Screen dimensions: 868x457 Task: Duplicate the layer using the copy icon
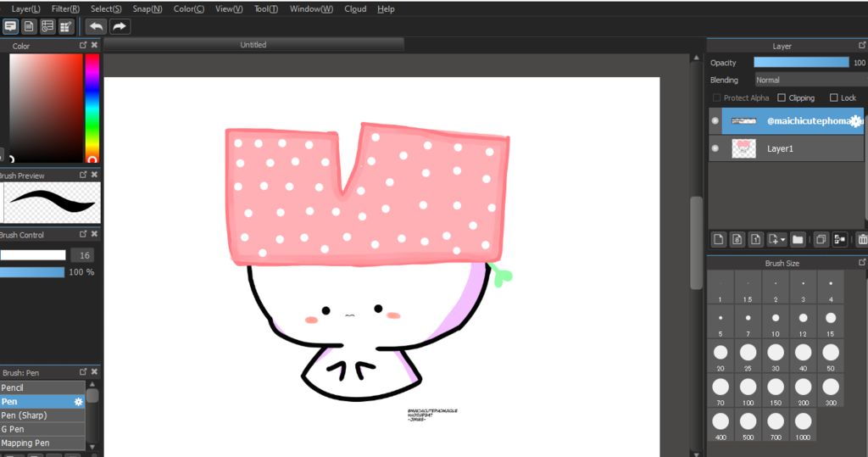pyautogui.click(x=821, y=240)
